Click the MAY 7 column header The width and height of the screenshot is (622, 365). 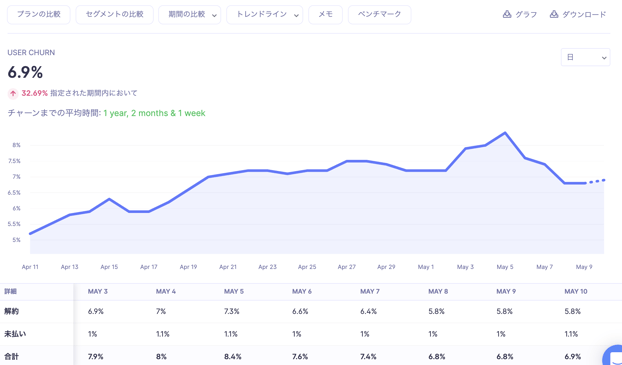tap(370, 292)
